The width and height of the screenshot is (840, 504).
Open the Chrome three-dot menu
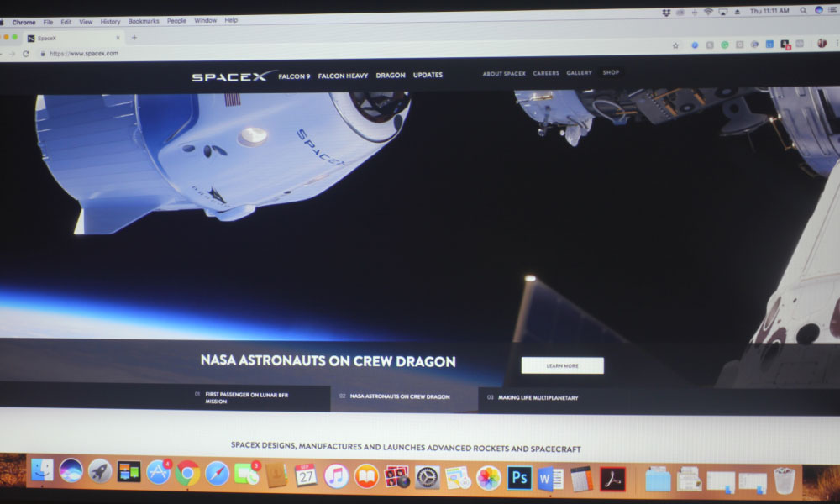pyautogui.click(x=837, y=43)
